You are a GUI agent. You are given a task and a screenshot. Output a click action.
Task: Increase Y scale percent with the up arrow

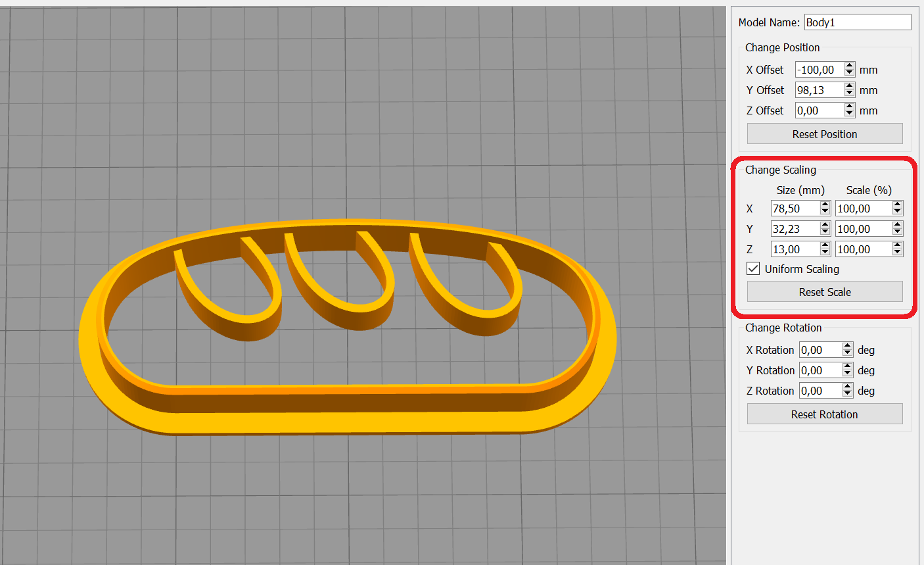898,225
